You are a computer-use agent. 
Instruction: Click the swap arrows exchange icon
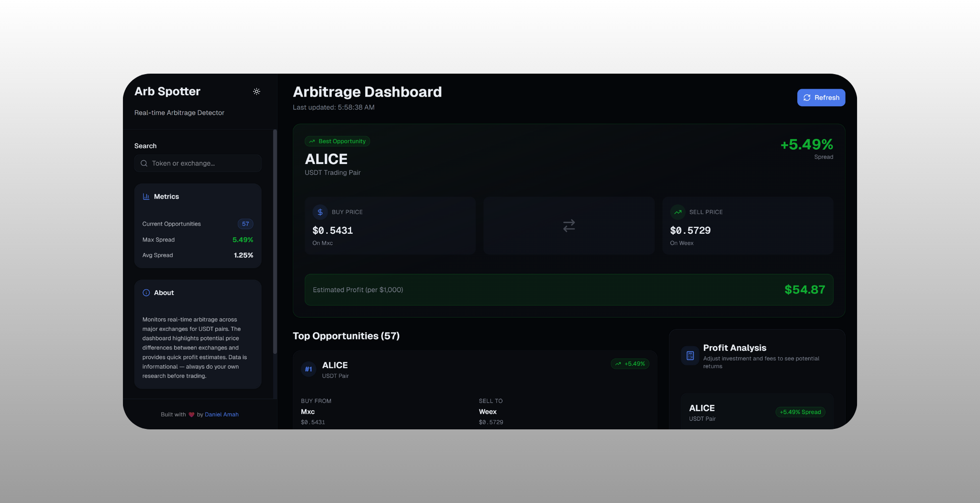568,226
